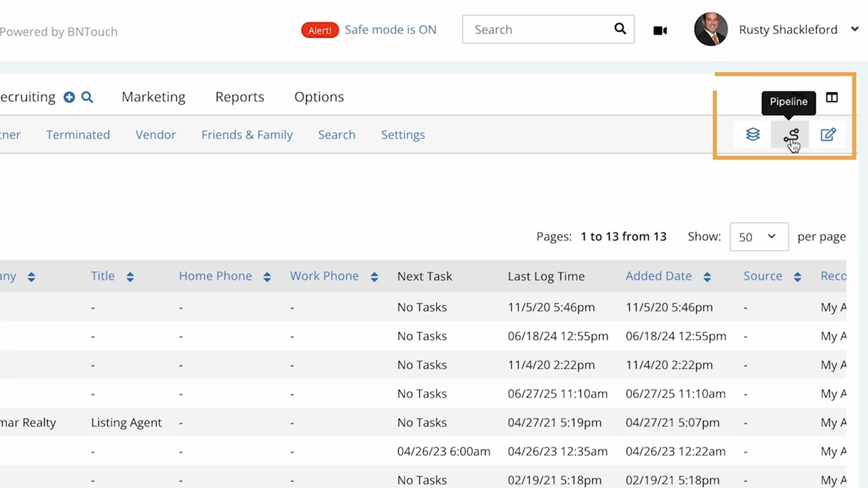Click the search magnifier icon in the Search box
The width and height of the screenshot is (868, 488).
pyautogui.click(x=620, y=28)
